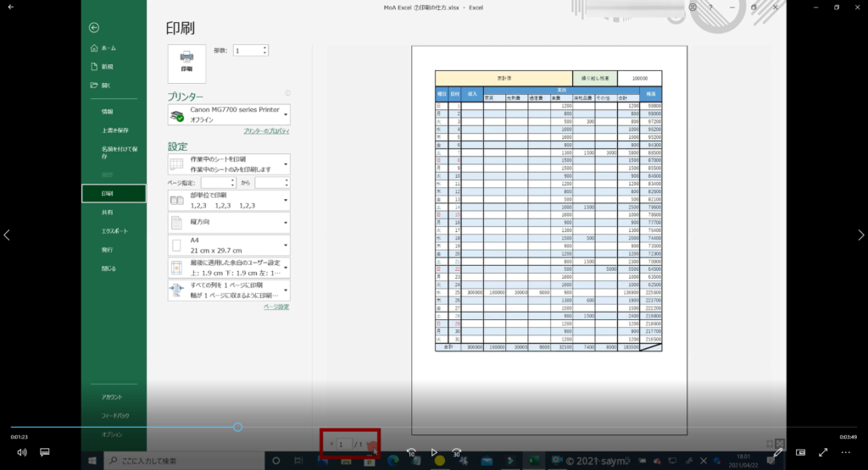Image resolution: width=868 pixels, height=470 pixels.
Task: Click the video volume speaker icon
Action: [x=21, y=452]
